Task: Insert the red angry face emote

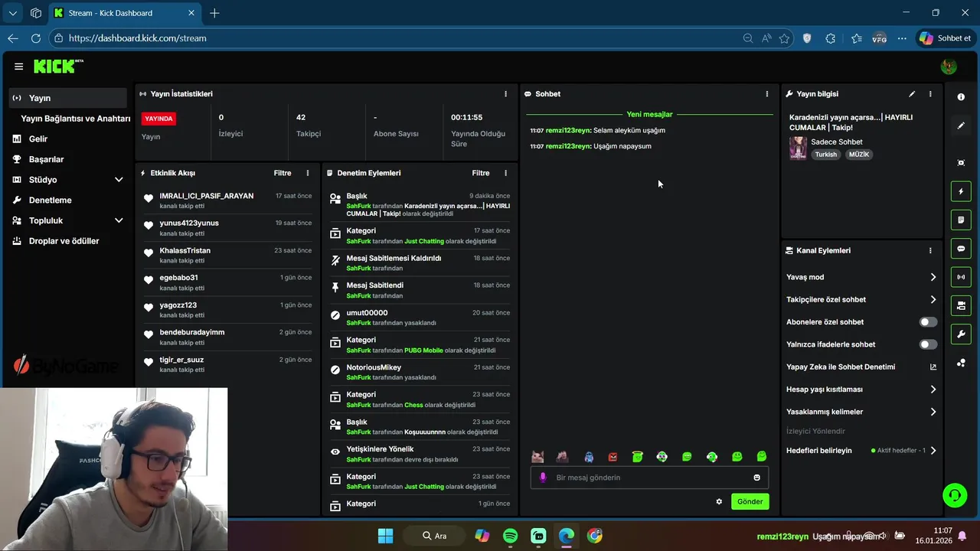Action: (x=612, y=457)
